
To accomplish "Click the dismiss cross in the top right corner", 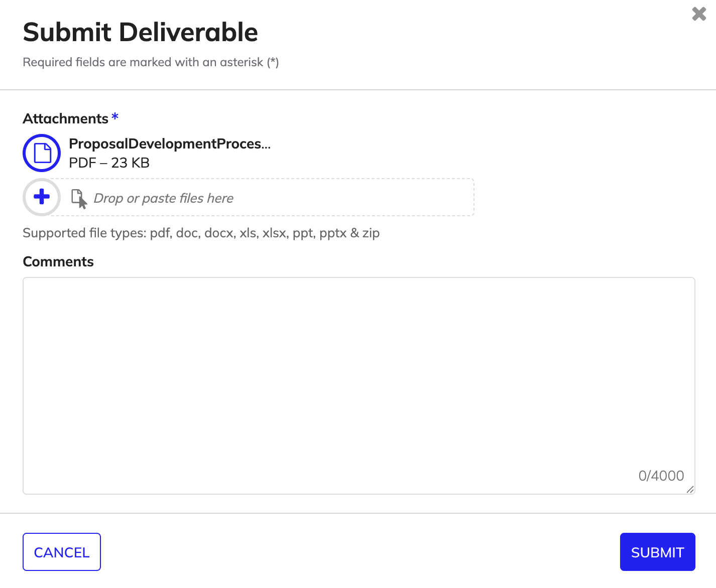I will pyautogui.click(x=698, y=15).
